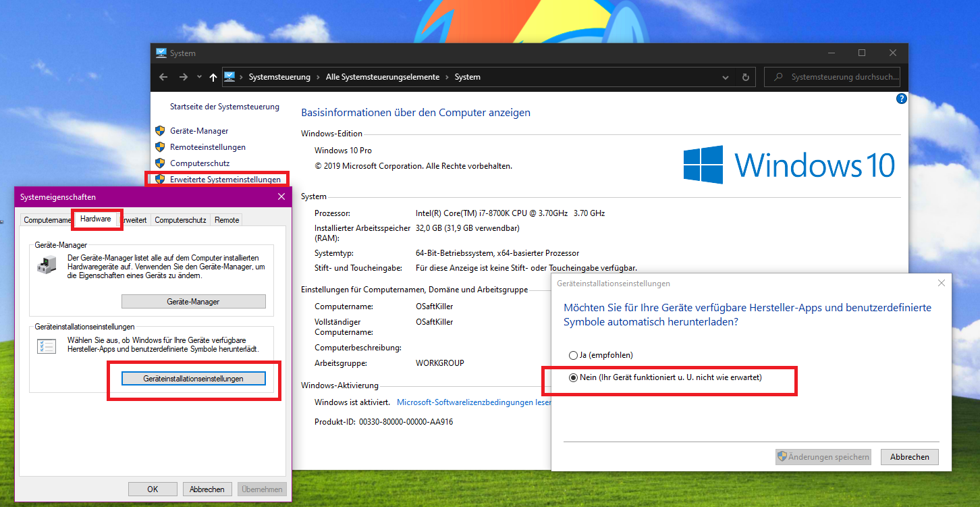
Task: Open help with the blue question mark
Action: pos(901,99)
